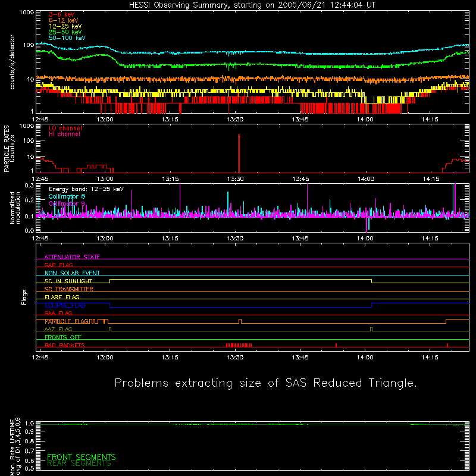Click the SAA FLAG label

(58, 313)
